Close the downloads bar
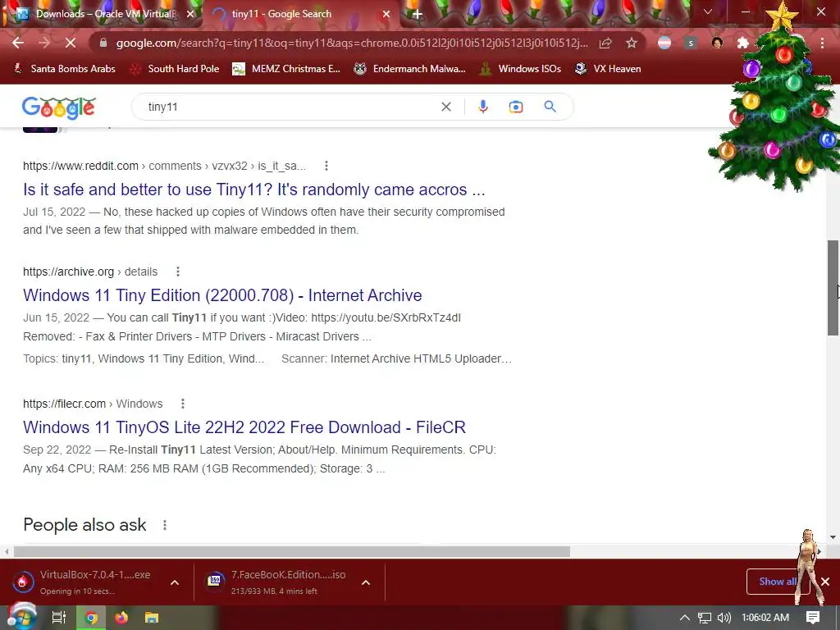The image size is (840, 630). click(x=825, y=582)
